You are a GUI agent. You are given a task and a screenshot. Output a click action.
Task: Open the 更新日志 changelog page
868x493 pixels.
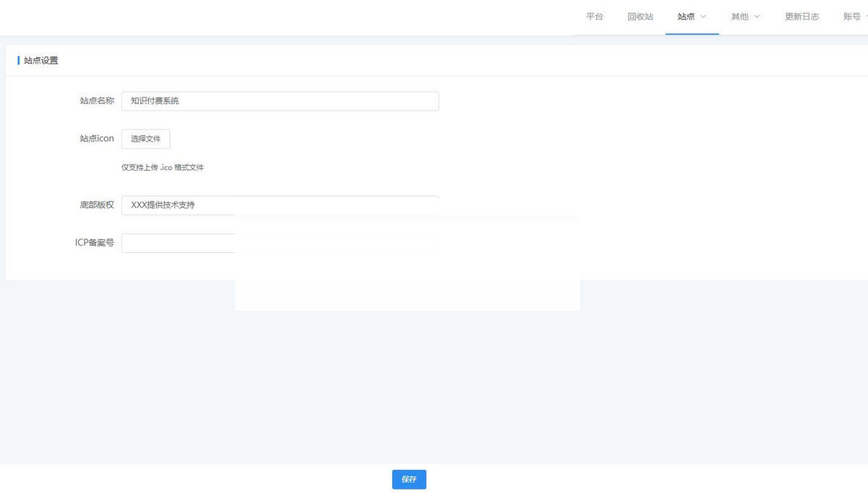801,17
